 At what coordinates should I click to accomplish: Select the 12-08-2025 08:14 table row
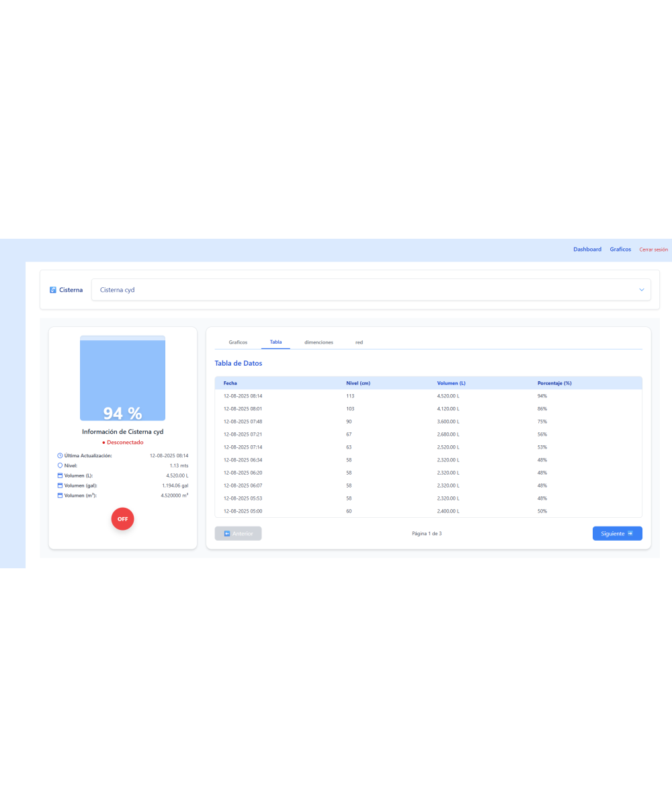pos(428,396)
